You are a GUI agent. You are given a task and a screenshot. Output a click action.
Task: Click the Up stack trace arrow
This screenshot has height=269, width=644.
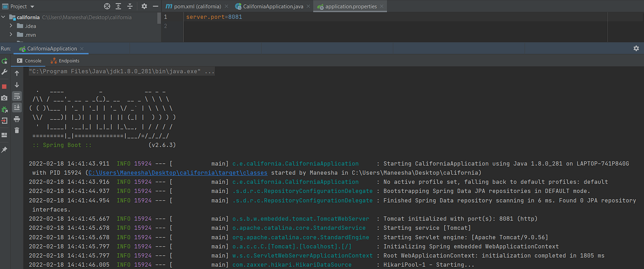[x=17, y=73]
